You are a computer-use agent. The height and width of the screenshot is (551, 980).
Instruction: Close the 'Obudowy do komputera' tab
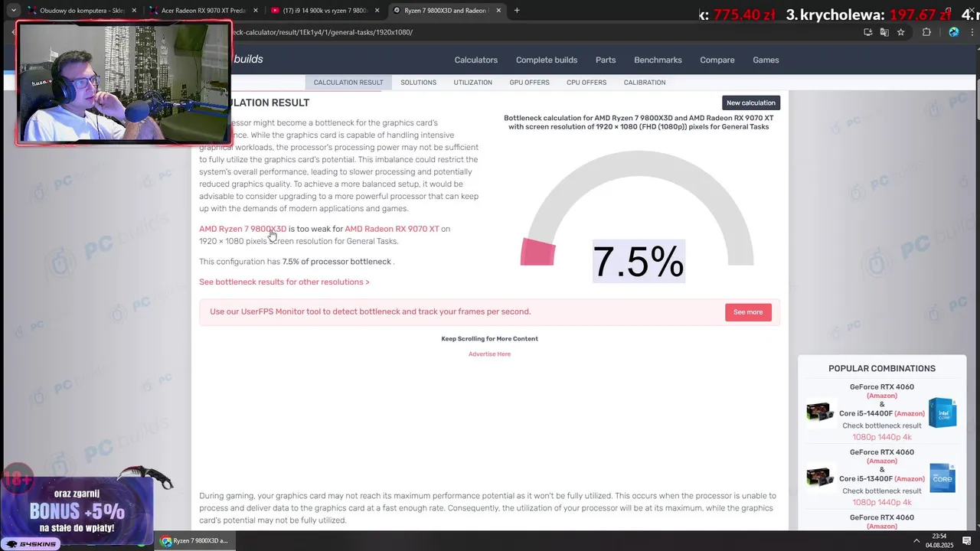coord(134,11)
